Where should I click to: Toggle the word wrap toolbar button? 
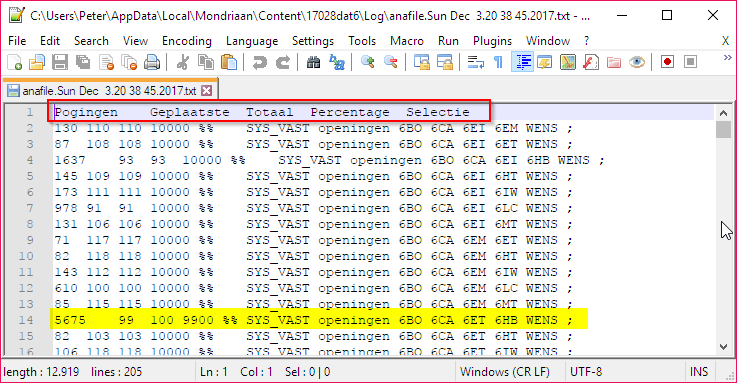point(476,62)
